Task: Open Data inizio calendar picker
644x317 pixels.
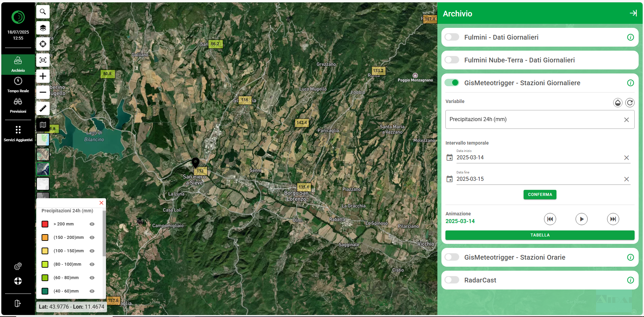Action: 449,158
